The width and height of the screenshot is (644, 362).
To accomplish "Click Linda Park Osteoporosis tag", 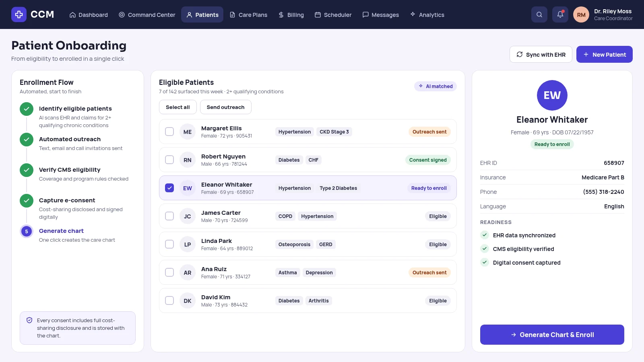I will 294,244.
